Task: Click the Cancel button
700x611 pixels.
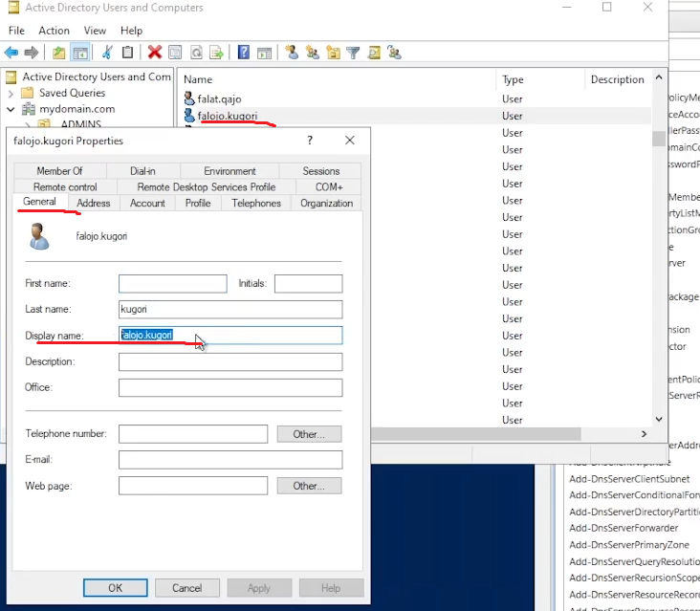Action: pos(187,588)
